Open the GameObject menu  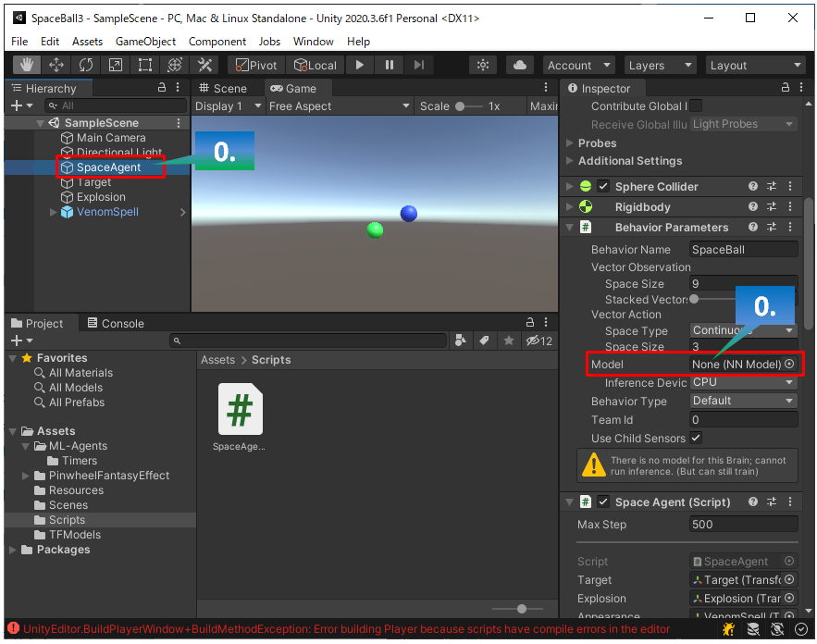[145, 42]
